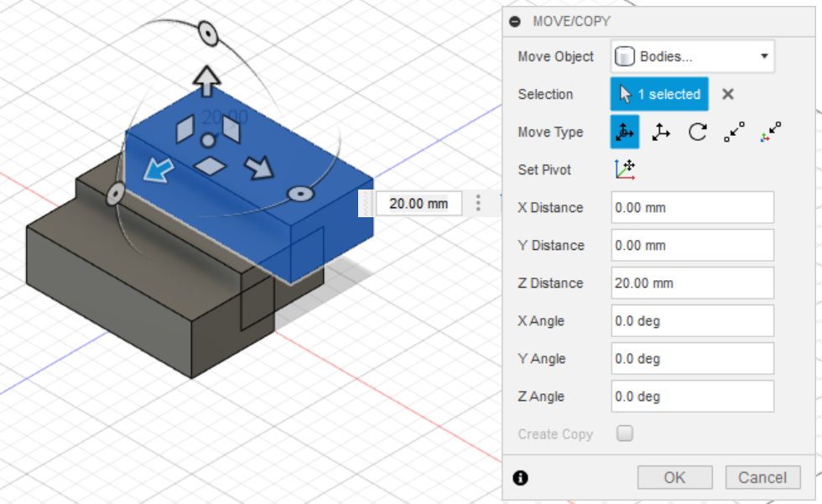The height and width of the screenshot is (504, 822).
Task: Click the right planar square manipulator
Action: 232,129
